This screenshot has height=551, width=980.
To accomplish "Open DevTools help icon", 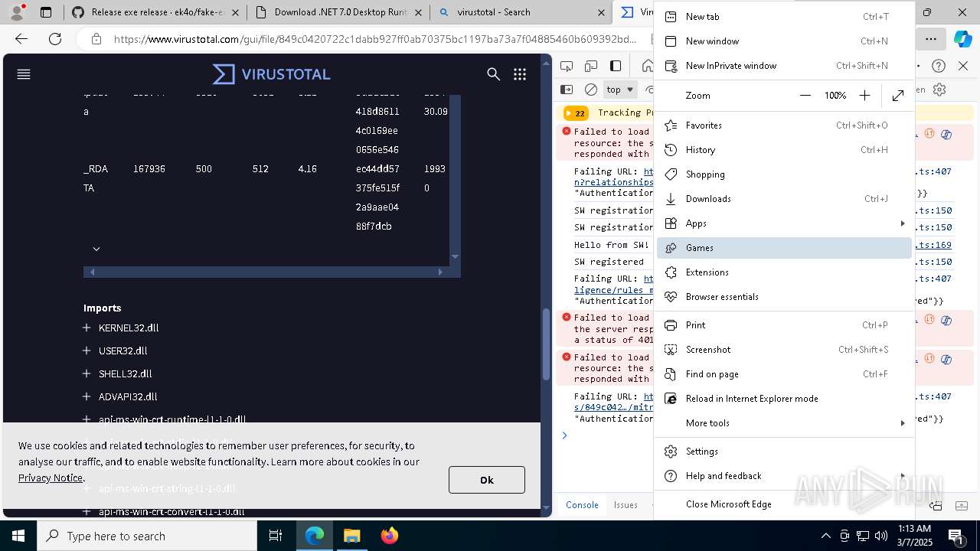I will click(939, 67).
